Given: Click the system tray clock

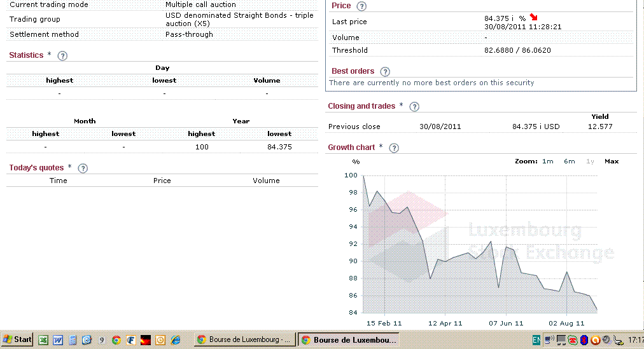Looking at the screenshot, I should (x=634, y=340).
